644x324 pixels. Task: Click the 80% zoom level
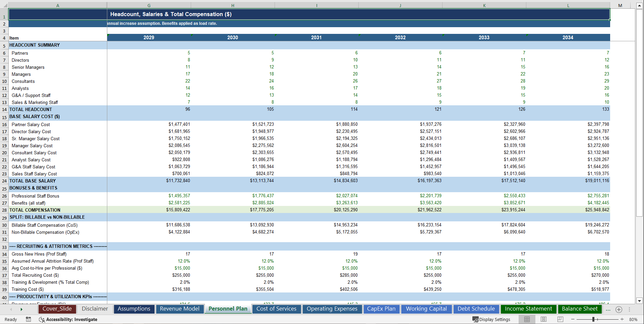click(x=633, y=319)
